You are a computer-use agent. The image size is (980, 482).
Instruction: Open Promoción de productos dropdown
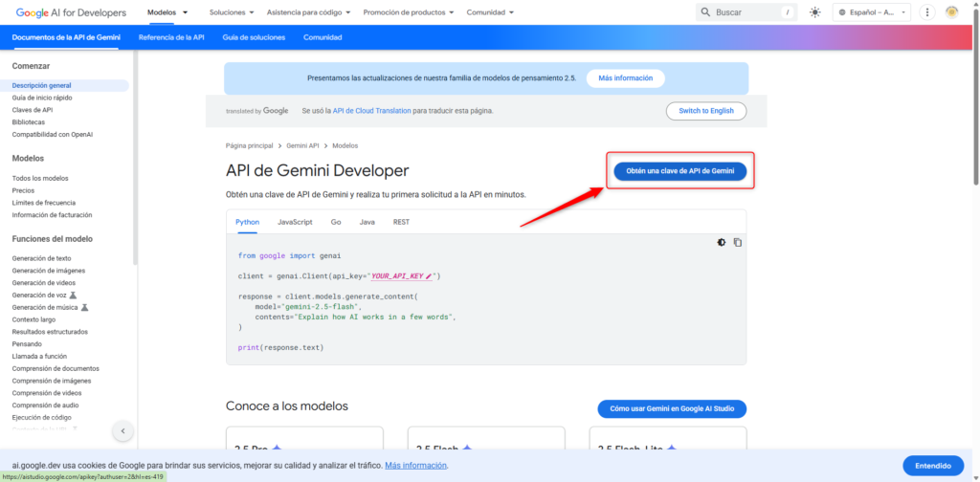tap(409, 12)
